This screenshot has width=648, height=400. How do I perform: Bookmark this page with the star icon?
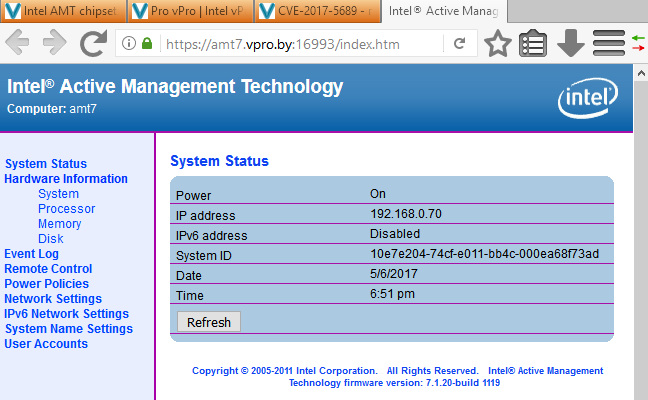click(x=498, y=43)
